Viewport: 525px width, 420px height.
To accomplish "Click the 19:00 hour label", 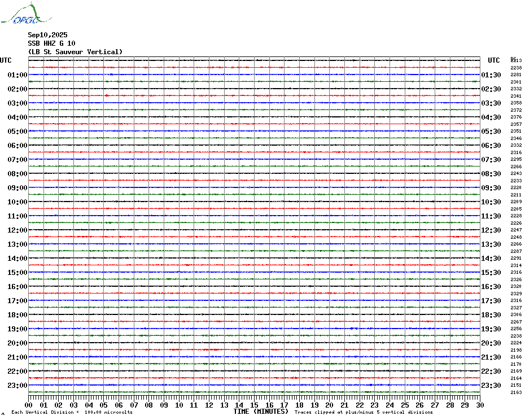I will tap(17, 329).
